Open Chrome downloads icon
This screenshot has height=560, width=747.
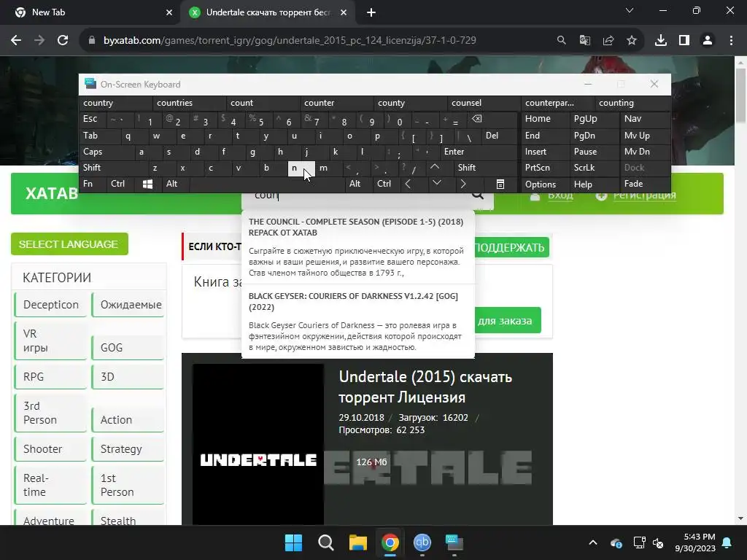point(661,41)
